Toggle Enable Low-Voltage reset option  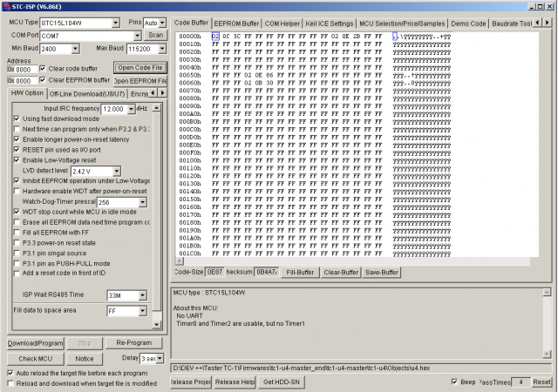coord(17,159)
